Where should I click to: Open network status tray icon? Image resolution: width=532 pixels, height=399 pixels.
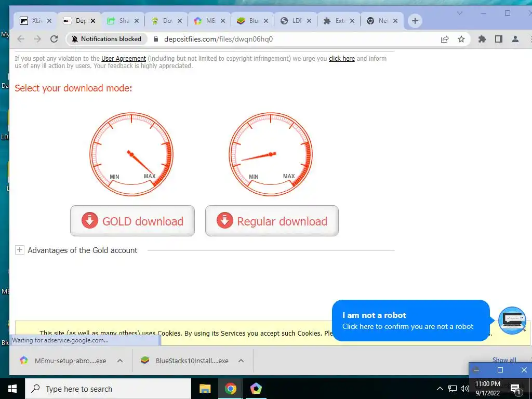click(453, 389)
